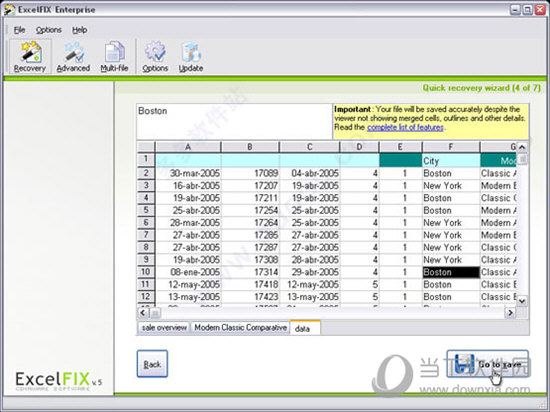
Task: Open the Multi-file recovery tool
Action: click(114, 56)
